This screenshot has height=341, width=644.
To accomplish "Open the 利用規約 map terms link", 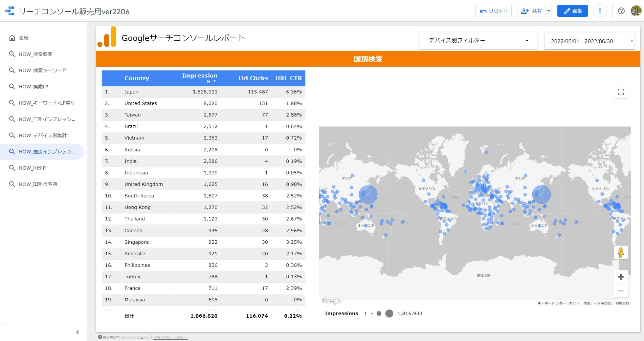I will (x=622, y=303).
